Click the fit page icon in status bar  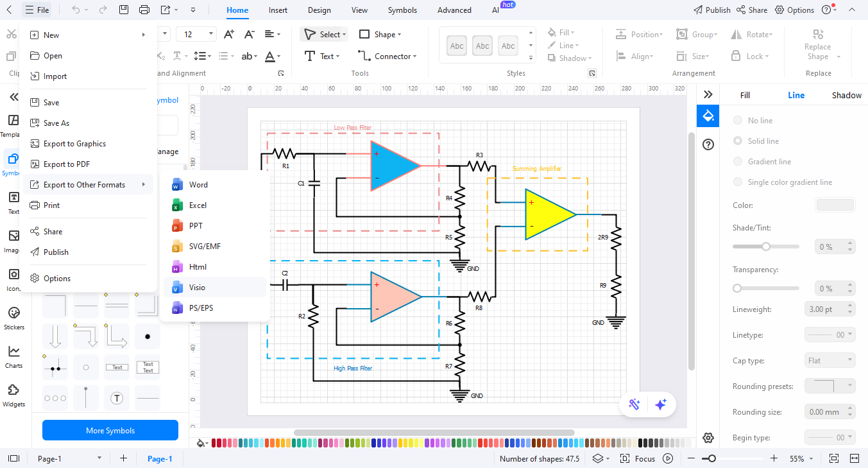833,458
